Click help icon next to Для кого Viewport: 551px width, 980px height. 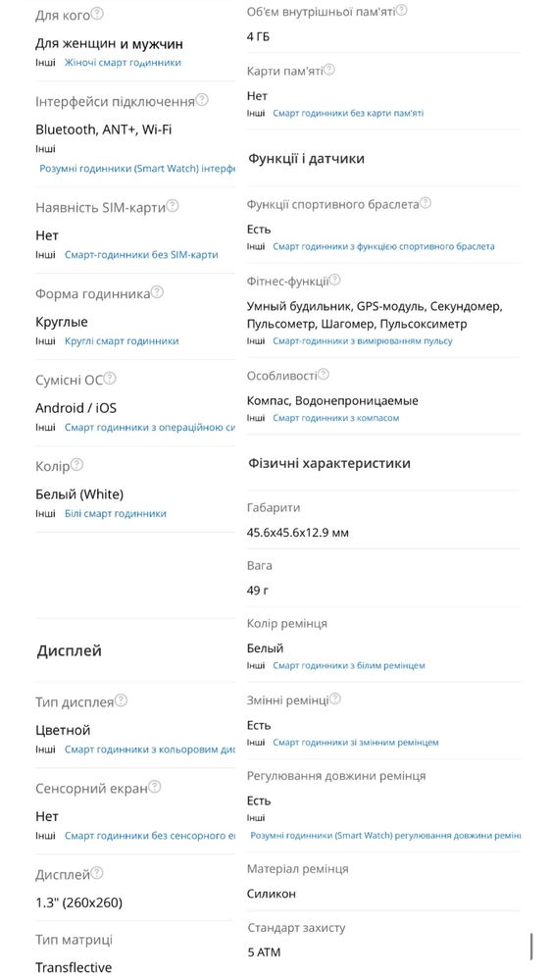pyautogui.click(x=97, y=13)
